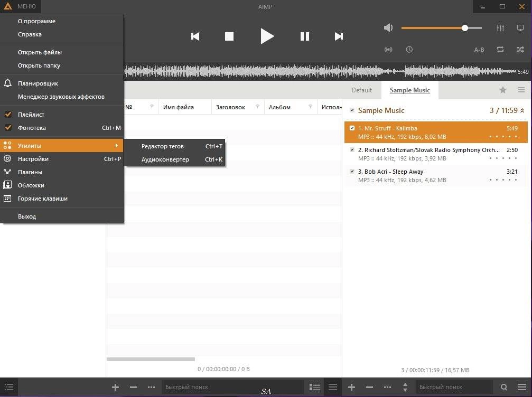Open the internet radio capture icon

click(388, 50)
